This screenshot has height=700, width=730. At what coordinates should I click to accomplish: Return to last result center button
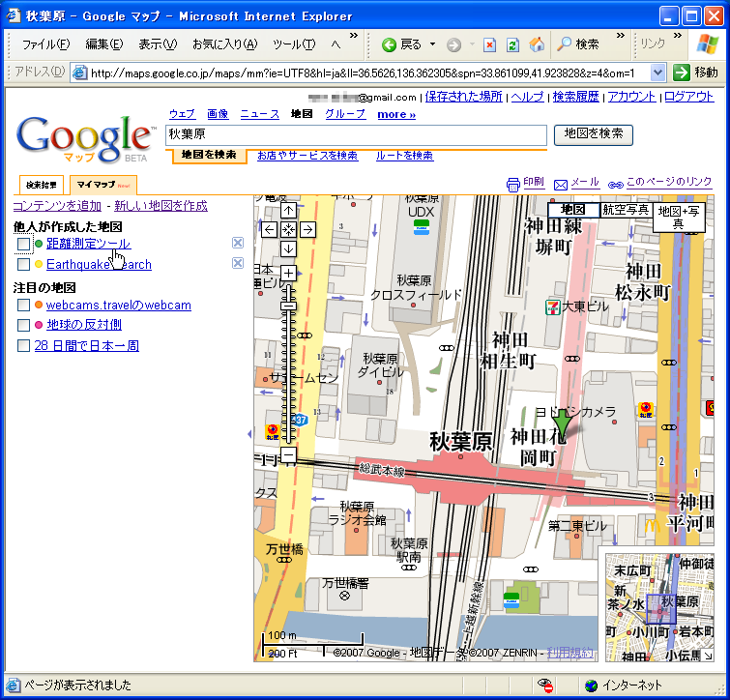pyautogui.click(x=288, y=229)
